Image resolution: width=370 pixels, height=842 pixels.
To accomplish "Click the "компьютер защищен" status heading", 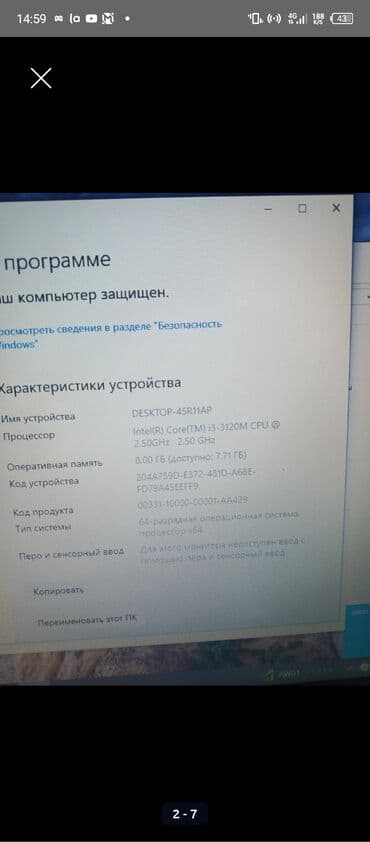I will point(93,296).
